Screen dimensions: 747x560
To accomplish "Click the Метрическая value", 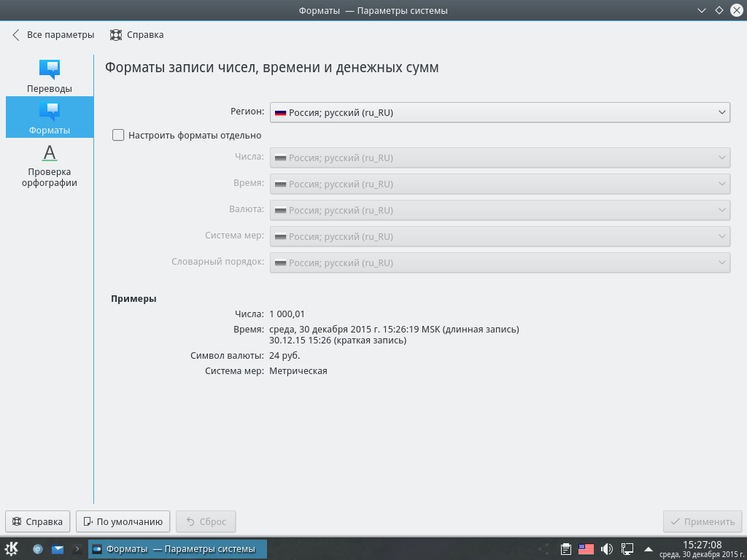I will coord(298,370).
